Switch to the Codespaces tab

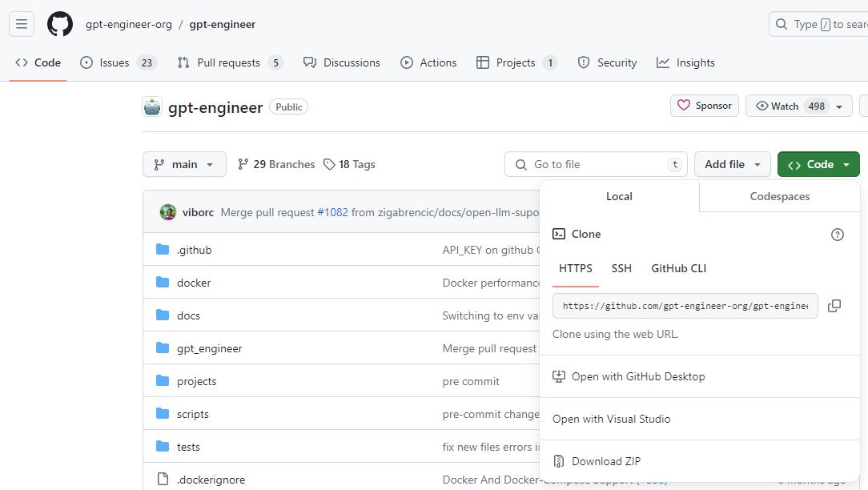pos(779,196)
